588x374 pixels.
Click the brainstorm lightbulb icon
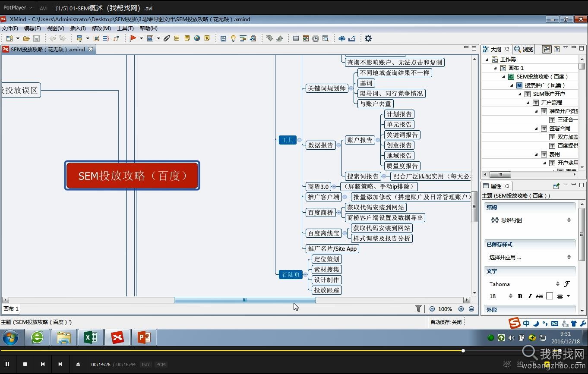click(233, 38)
